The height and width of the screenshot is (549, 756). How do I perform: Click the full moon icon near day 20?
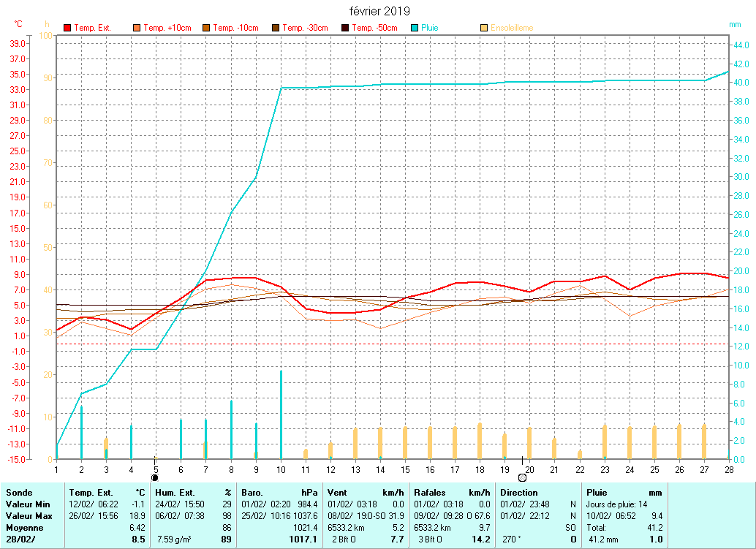tap(522, 477)
